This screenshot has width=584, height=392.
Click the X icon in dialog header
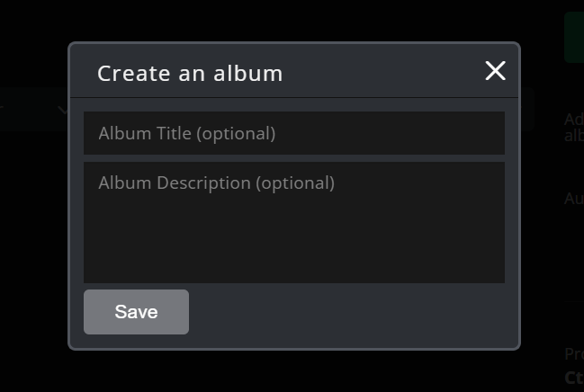coord(495,71)
